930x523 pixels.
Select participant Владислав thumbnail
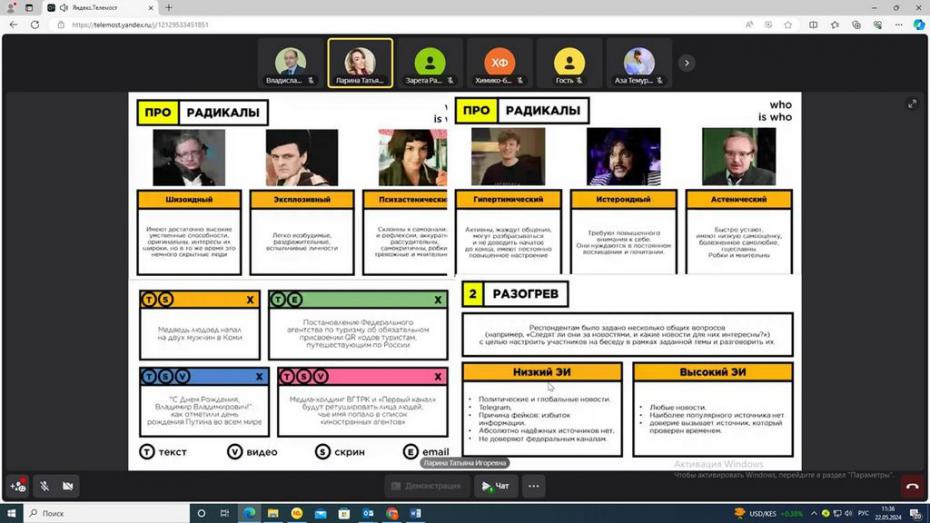pyautogui.click(x=290, y=63)
